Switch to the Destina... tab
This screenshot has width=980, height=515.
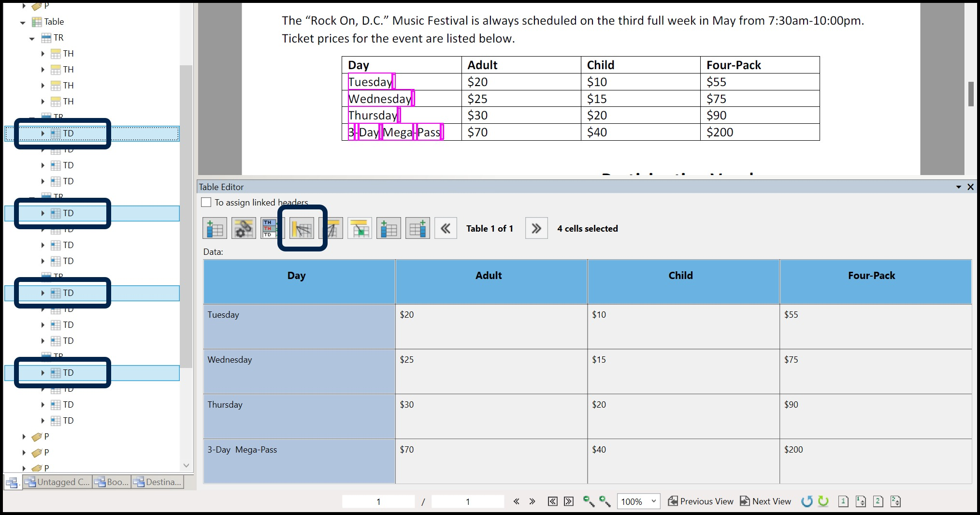pyautogui.click(x=158, y=482)
